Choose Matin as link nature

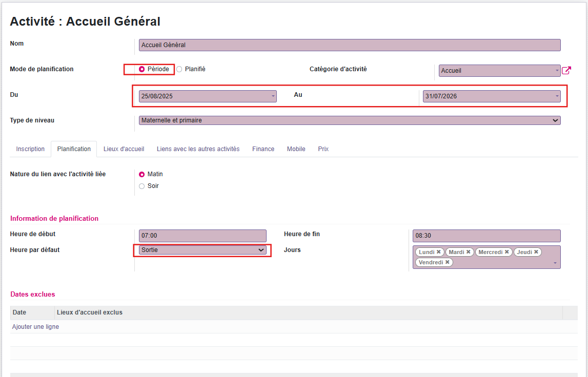point(142,174)
